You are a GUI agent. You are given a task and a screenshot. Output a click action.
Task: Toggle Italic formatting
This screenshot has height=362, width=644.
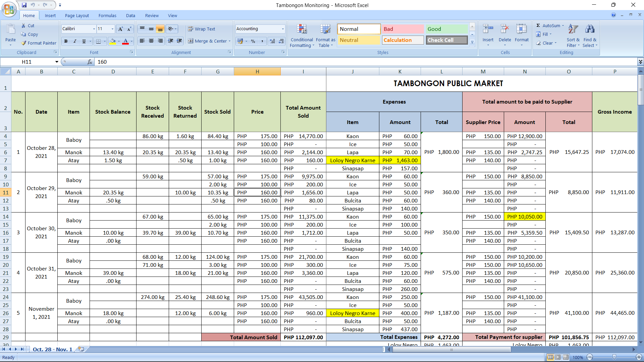(x=75, y=41)
